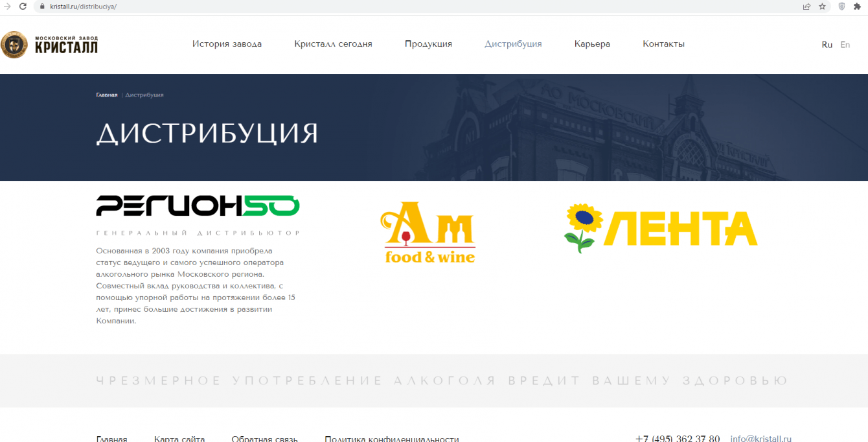Click the Регион50 distributor logo

(x=198, y=205)
